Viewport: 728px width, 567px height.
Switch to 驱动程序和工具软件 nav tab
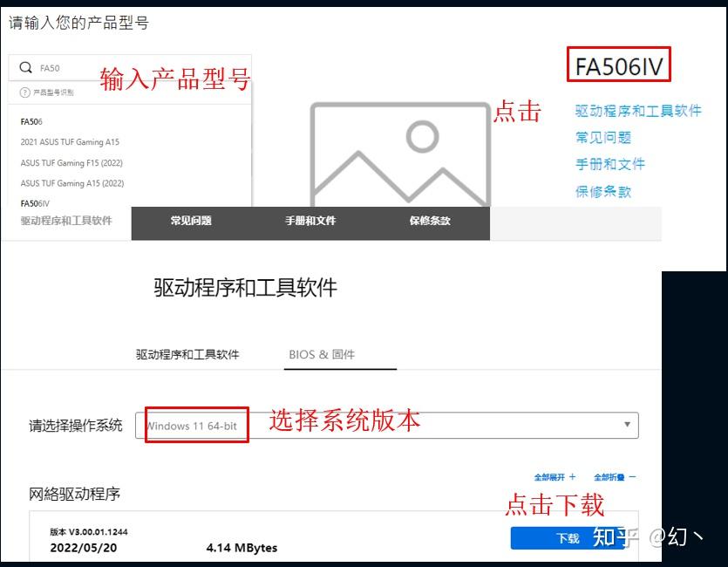66,221
